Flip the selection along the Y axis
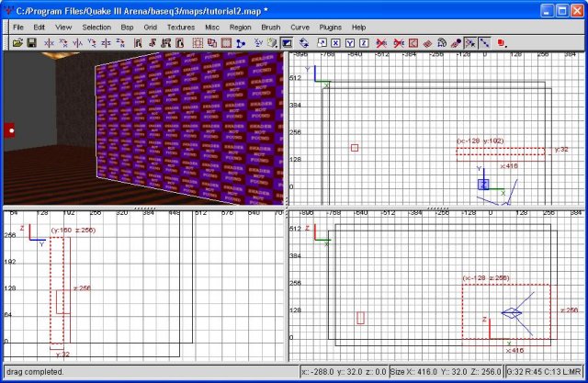This screenshot has width=588, height=383. 77,43
